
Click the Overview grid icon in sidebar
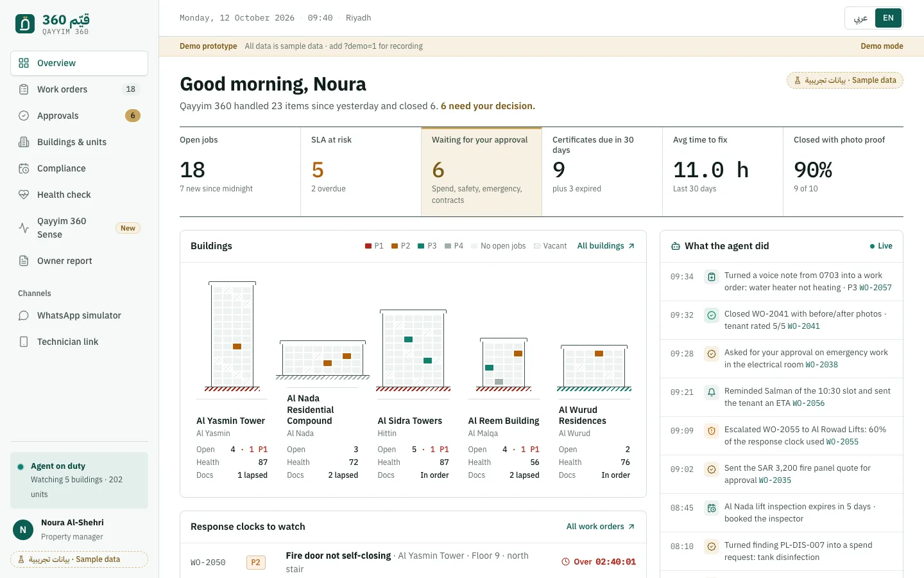coord(24,63)
